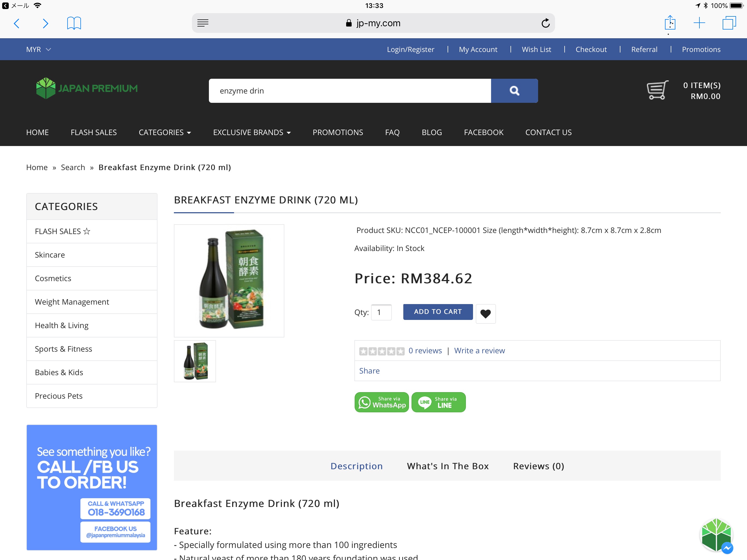The height and width of the screenshot is (560, 747).
Task: Click ADD TO CART button
Action: [x=438, y=312]
